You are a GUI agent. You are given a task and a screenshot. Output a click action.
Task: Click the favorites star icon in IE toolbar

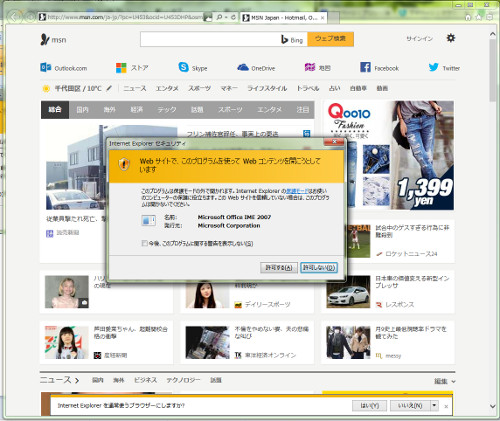point(479,17)
